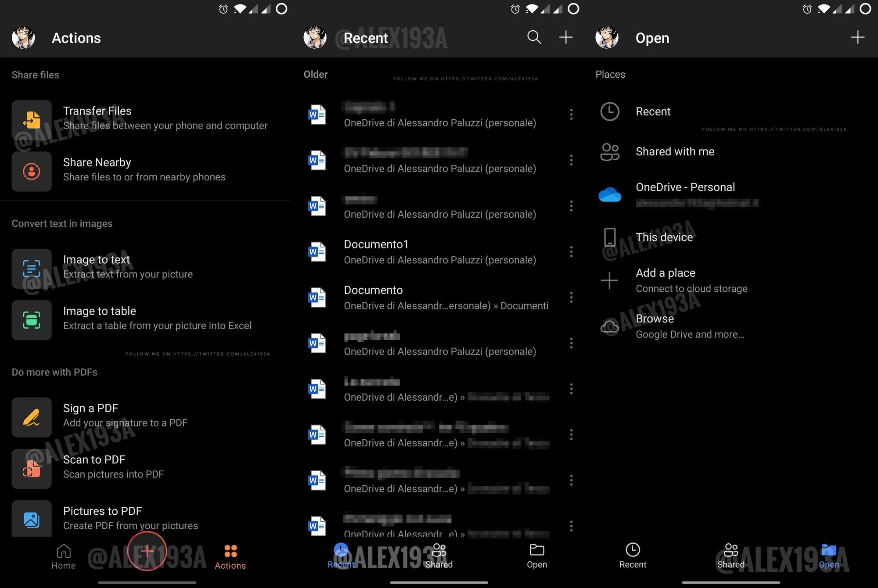Switch to Recent tab on Open screen

point(633,556)
